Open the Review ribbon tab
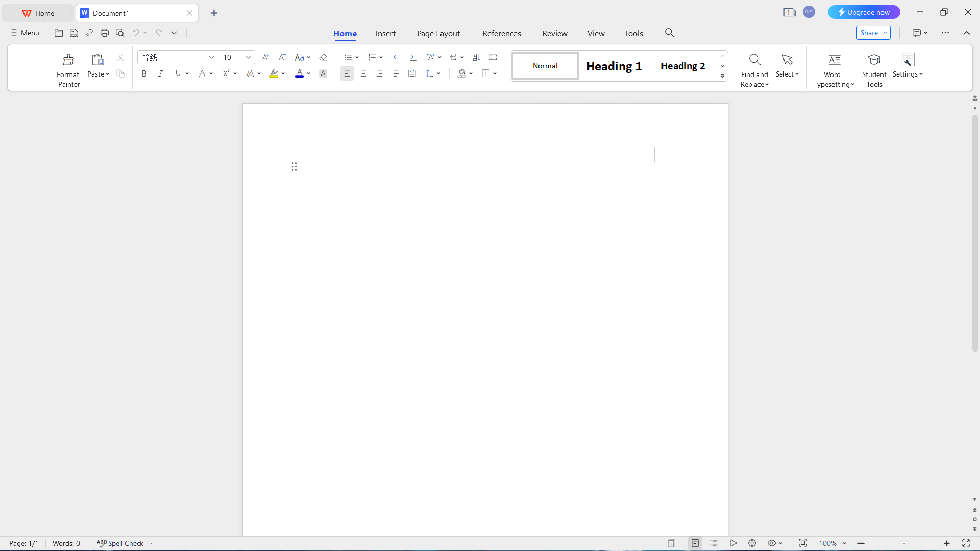The height and width of the screenshot is (551, 980). [554, 33]
